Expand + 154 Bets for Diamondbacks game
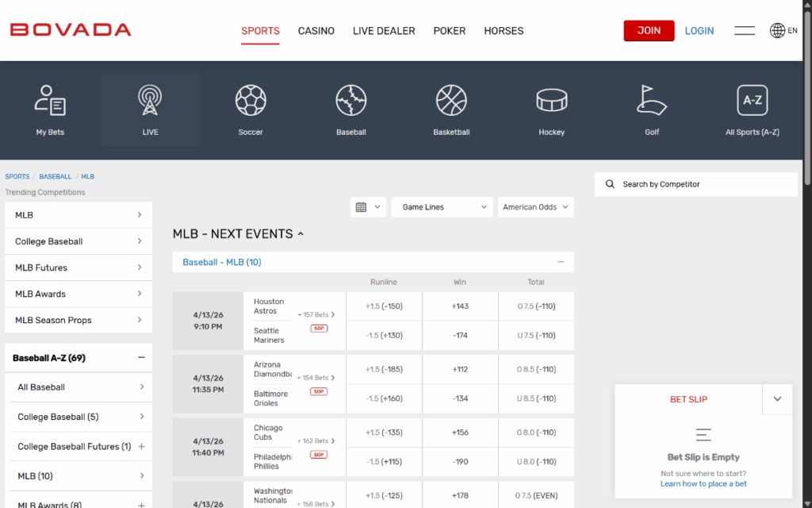Image resolution: width=812 pixels, height=508 pixels. pyautogui.click(x=316, y=378)
